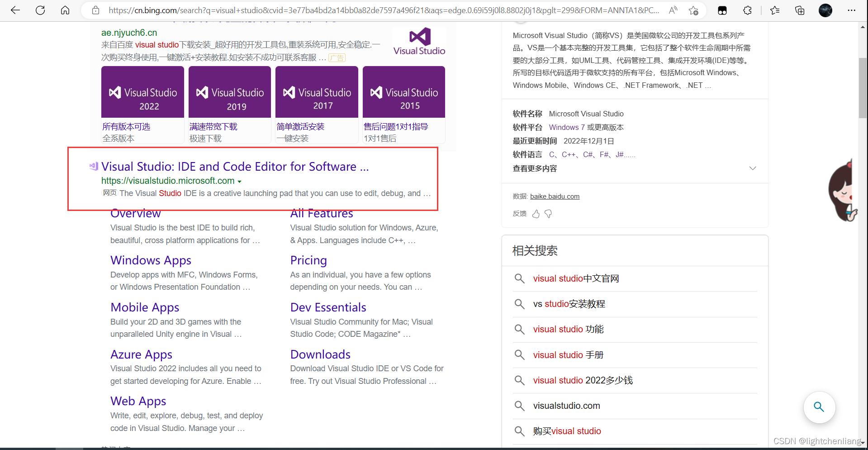The image size is (868, 450).
Task: Click the 反馈 feedback label
Action: (x=520, y=214)
